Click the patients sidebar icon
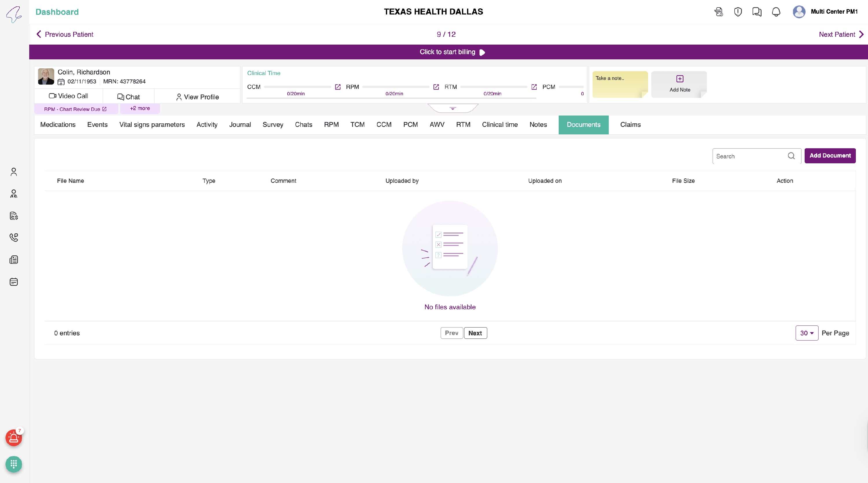 pyautogui.click(x=14, y=172)
